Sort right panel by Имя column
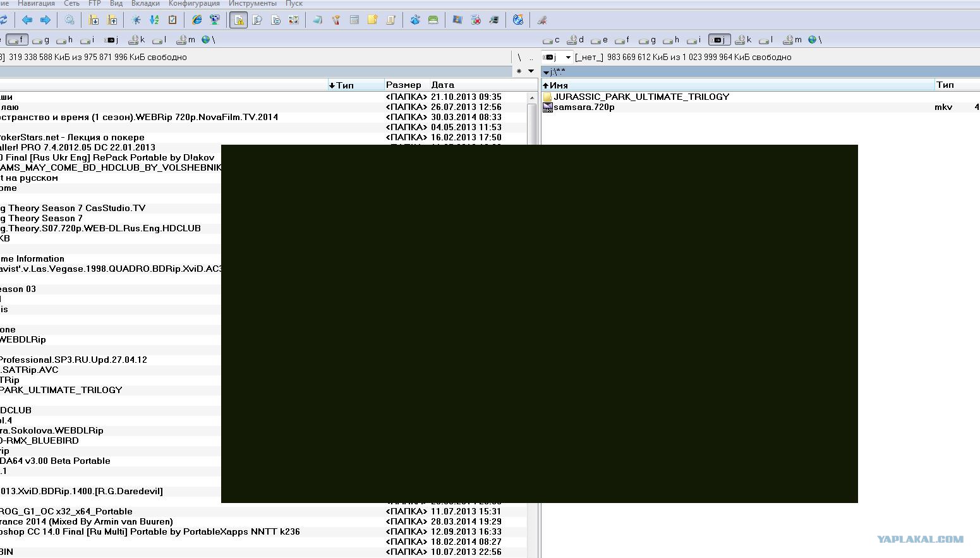This screenshot has height=558, width=980. pyautogui.click(x=738, y=85)
